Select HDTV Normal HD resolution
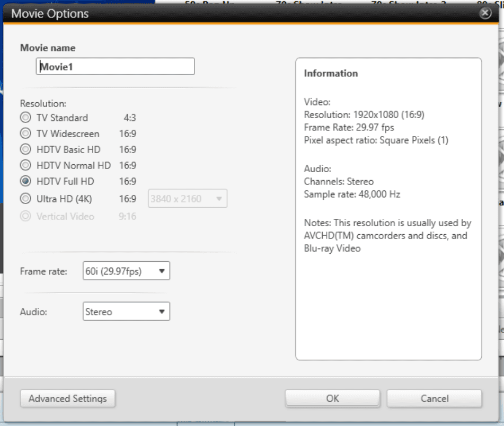The height and width of the screenshot is (426, 504). 26,165
